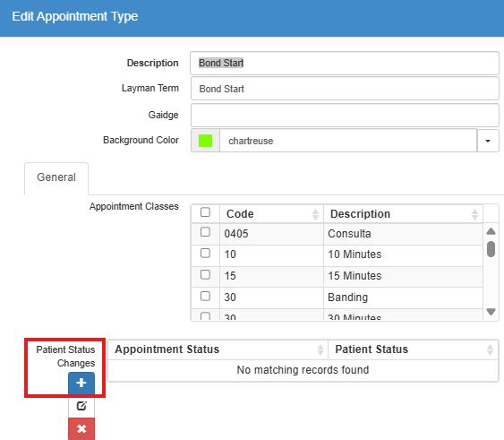Sort by Code column arrows
This screenshot has height=440, width=504.
point(315,214)
